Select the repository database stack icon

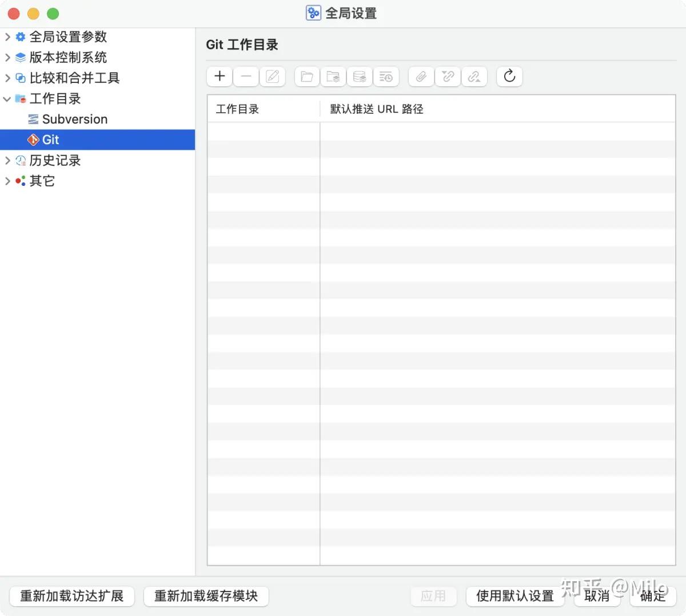[359, 76]
